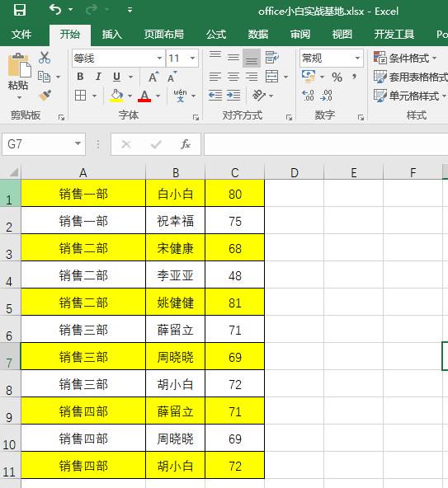Click the Increase Indent icon
Viewport: 448px width, 488px height.
(x=233, y=96)
